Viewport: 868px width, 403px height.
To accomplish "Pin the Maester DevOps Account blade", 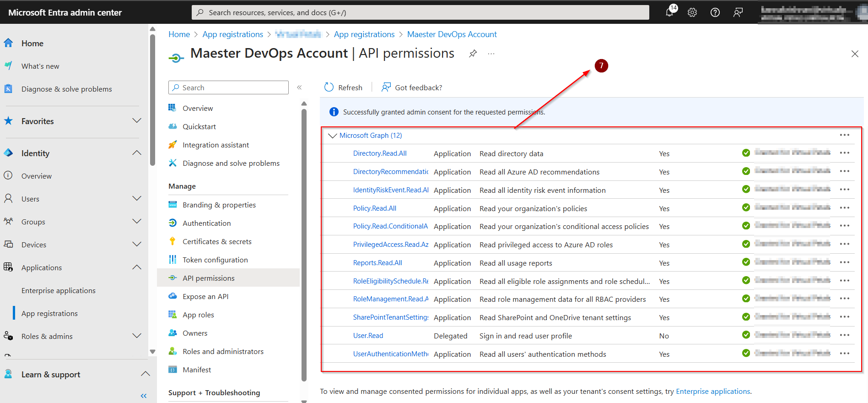I will pyautogui.click(x=473, y=54).
